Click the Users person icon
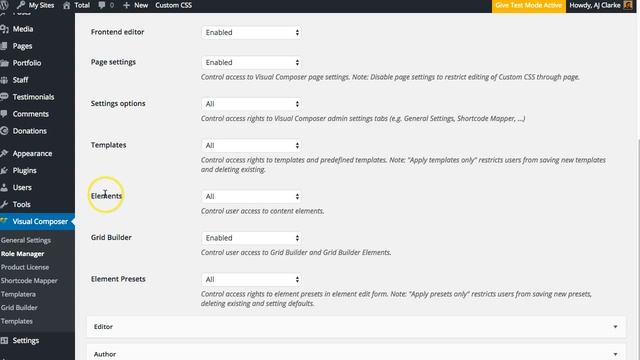Screen dimensions: 640x360 tap(4, 187)
